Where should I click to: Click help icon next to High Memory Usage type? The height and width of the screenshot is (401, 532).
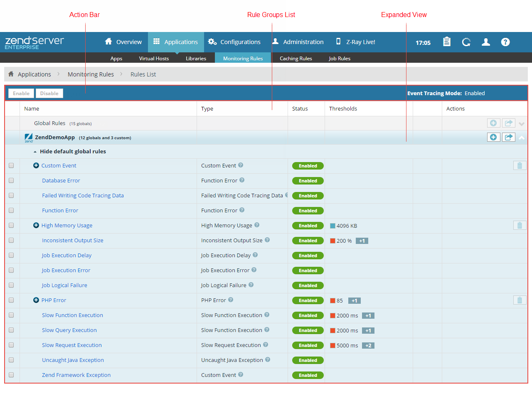click(x=257, y=225)
